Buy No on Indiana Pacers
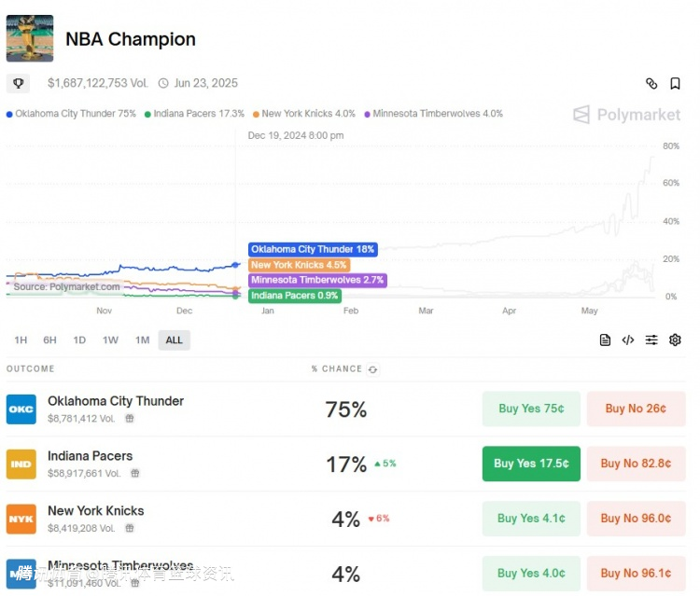Screen dimensions: 700x596 point(636,464)
